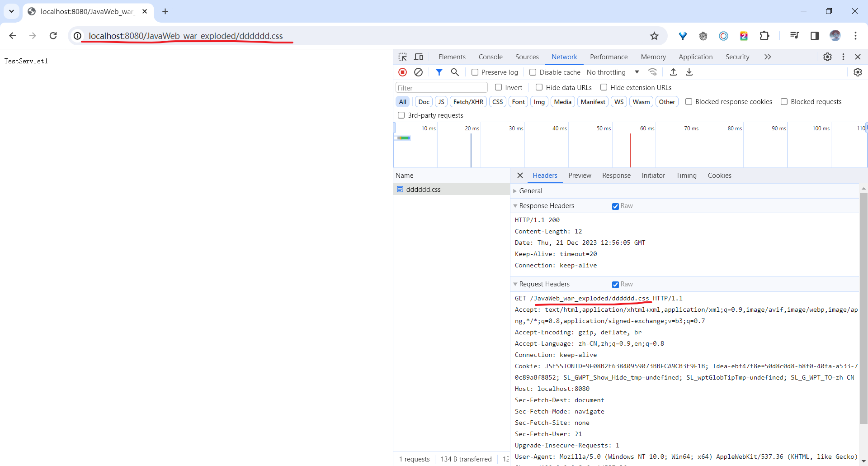
Task: Clear the network log
Action: pos(419,72)
